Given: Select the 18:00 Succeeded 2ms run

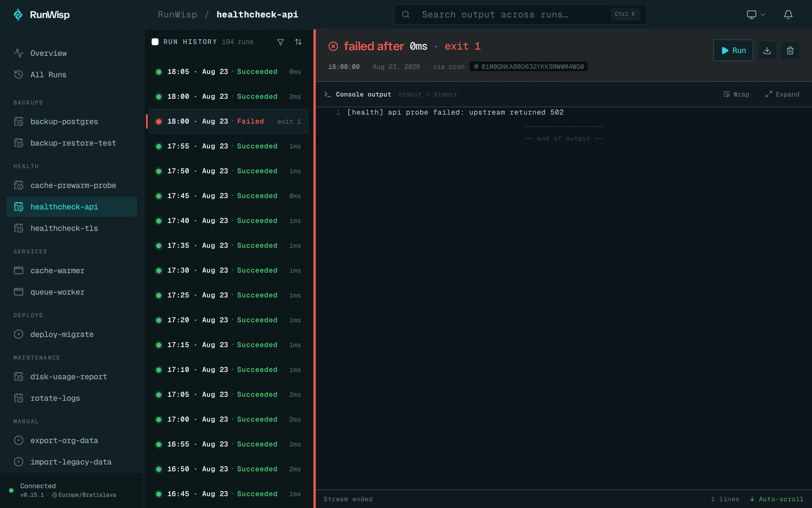Looking at the screenshot, I should tap(228, 97).
